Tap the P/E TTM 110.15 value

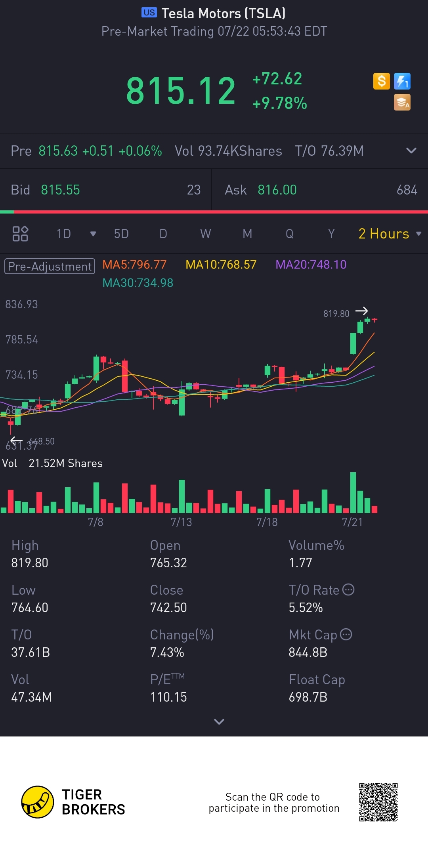tap(168, 697)
